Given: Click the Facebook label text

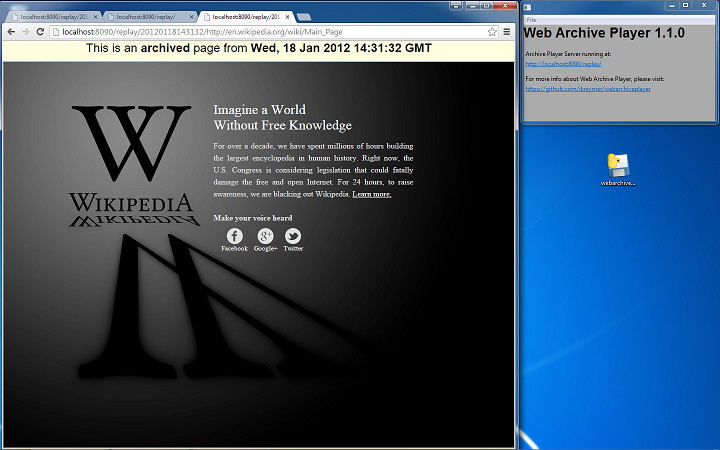Looking at the screenshot, I should coord(235,248).
